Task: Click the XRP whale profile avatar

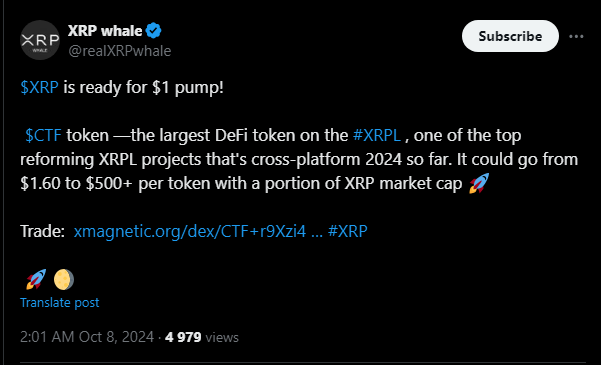Action: point(40,40)
